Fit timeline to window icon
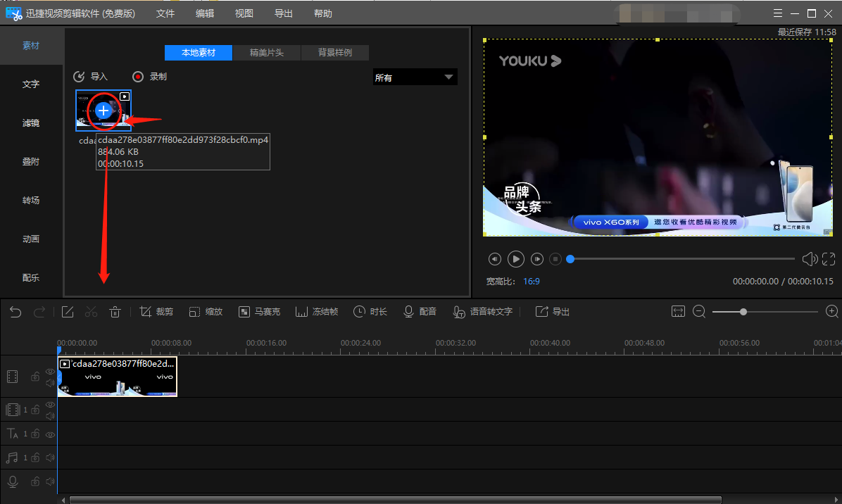The image size is (842, 504). point(678,312)
